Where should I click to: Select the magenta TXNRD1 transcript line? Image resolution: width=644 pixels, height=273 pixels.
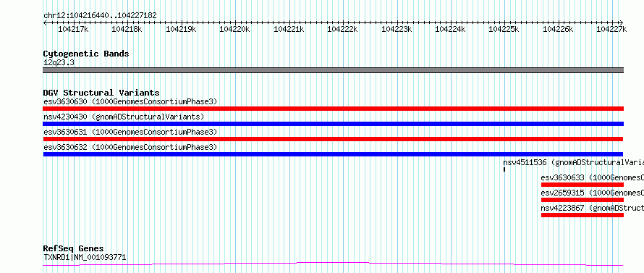coord(333,264)
